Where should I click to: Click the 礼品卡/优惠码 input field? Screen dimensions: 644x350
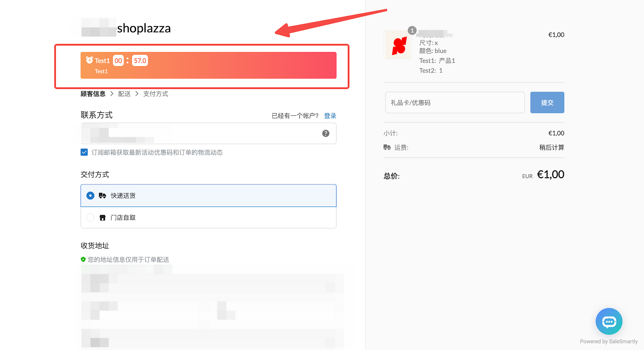coord(455,103)
